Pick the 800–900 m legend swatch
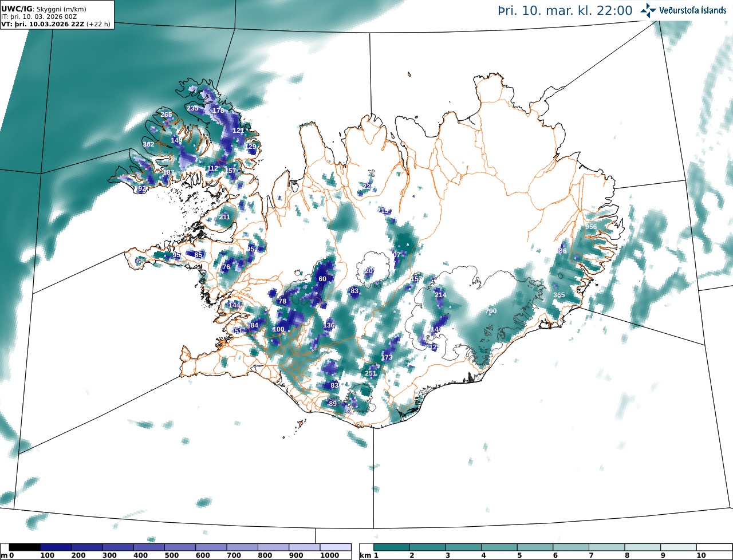Viewport: 733px width, 560px height. pyautogui.click(x=273, y=547)
